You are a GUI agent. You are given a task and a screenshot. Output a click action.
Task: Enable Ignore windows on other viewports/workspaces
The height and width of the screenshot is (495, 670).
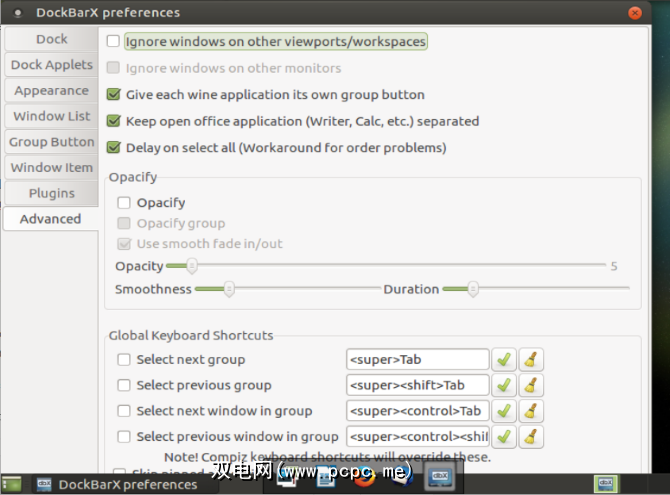coord(114,42)
